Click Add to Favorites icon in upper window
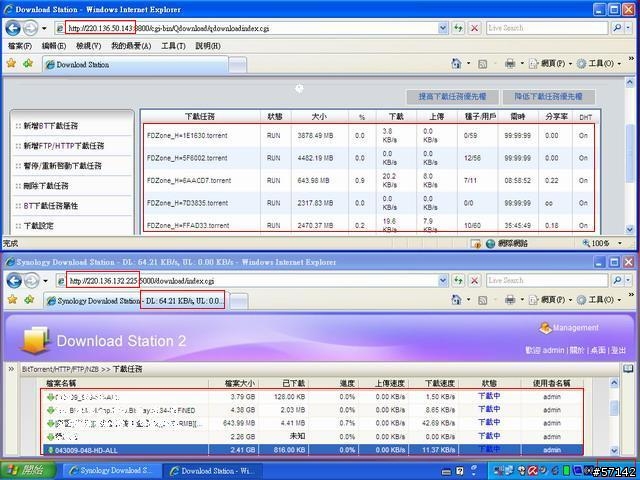The height and width of the screenshot is (480, 640). [28, 63]
